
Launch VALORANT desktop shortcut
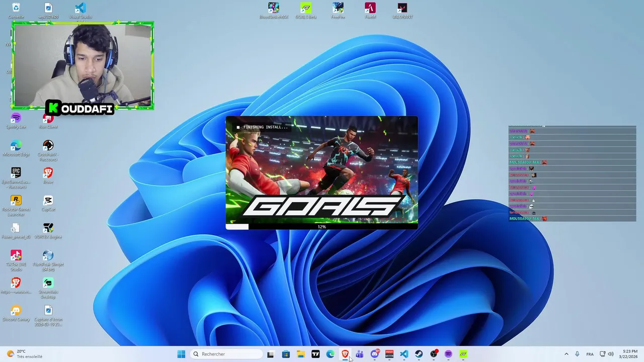402,11
